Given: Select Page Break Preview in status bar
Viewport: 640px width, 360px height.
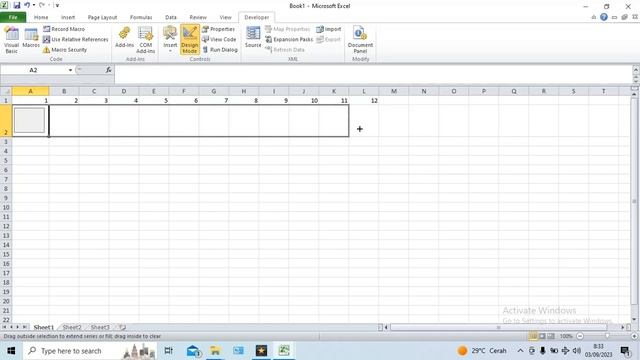Looking at the screenshot, I should pos(551,336).
